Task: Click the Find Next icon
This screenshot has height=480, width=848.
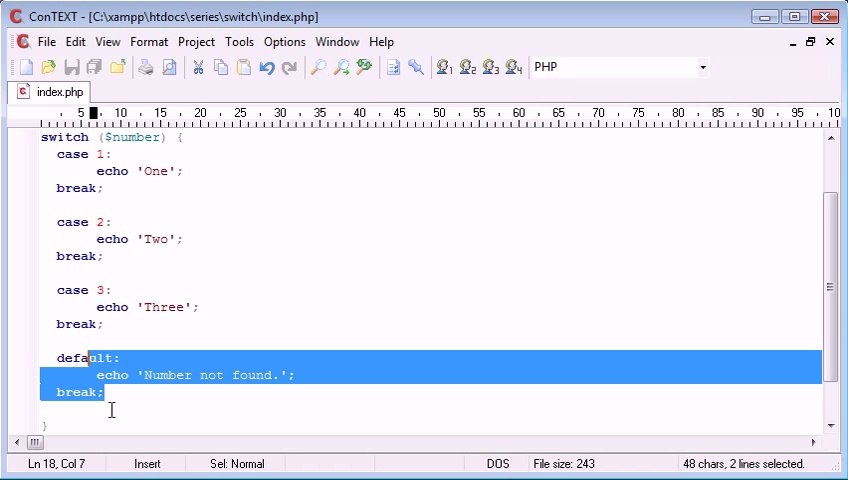Action: pyautogui.click(x=341, y=68)
